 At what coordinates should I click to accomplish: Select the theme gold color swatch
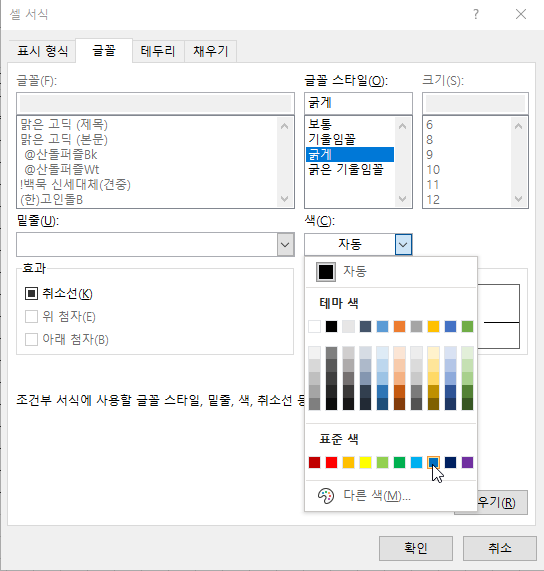pos(433,326)
